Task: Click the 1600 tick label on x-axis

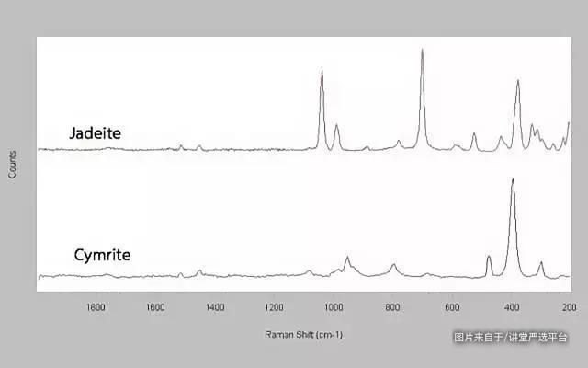Action: click(155, 308)
